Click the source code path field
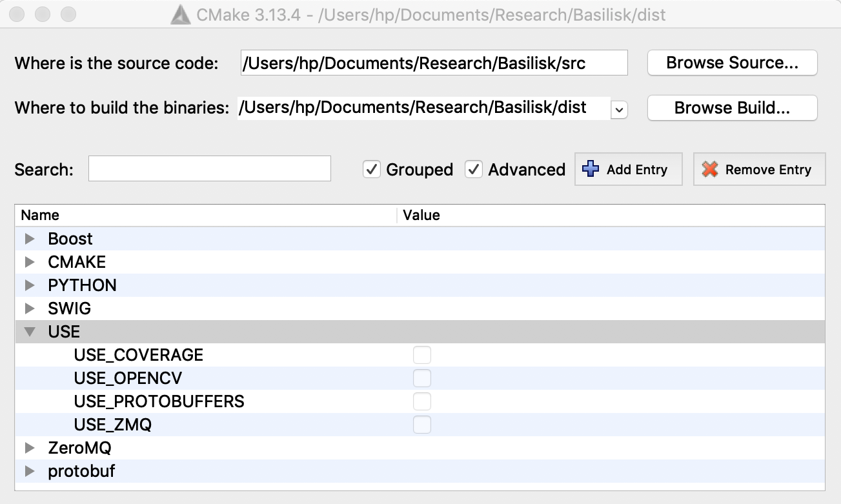The height and width of the screenshot is (504, 841). pyautogui.click(x=434, y=63)
